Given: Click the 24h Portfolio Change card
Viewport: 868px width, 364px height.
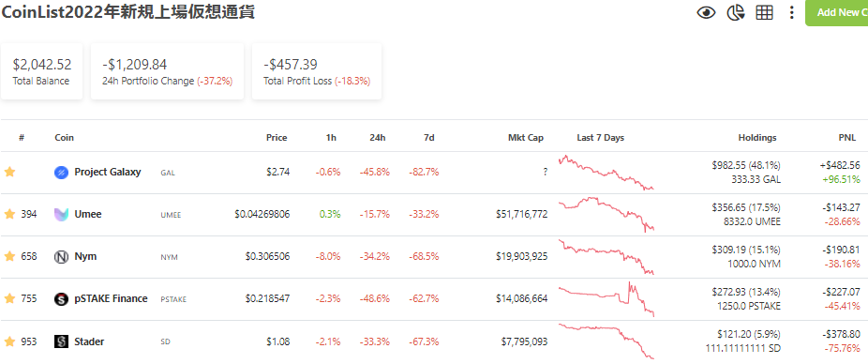Looking at the screenshot, I should point(167,71).
